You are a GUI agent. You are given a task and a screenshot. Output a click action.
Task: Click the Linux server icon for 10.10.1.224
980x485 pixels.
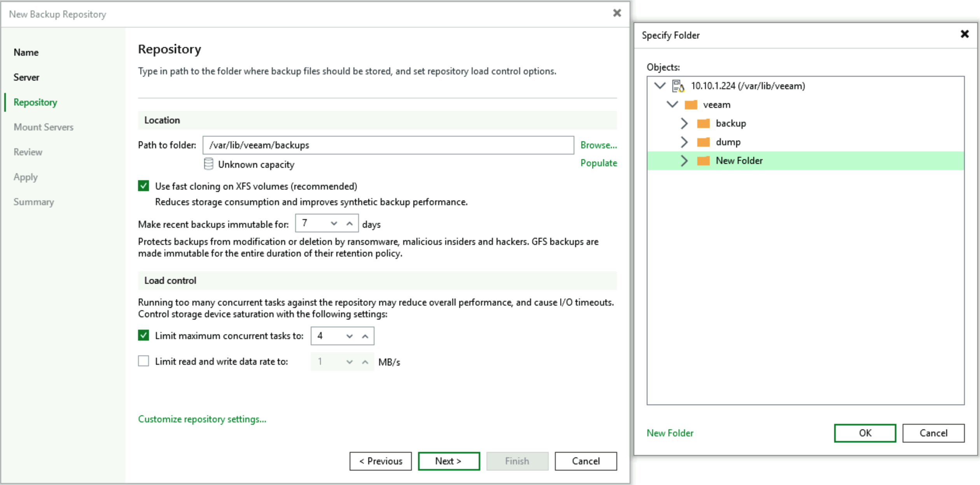click(678, 86)
